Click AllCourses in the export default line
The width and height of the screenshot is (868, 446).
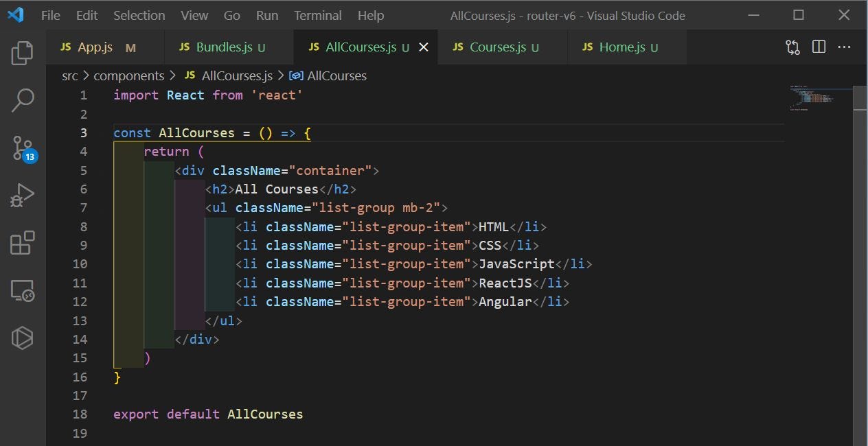(x=265, y=414)
